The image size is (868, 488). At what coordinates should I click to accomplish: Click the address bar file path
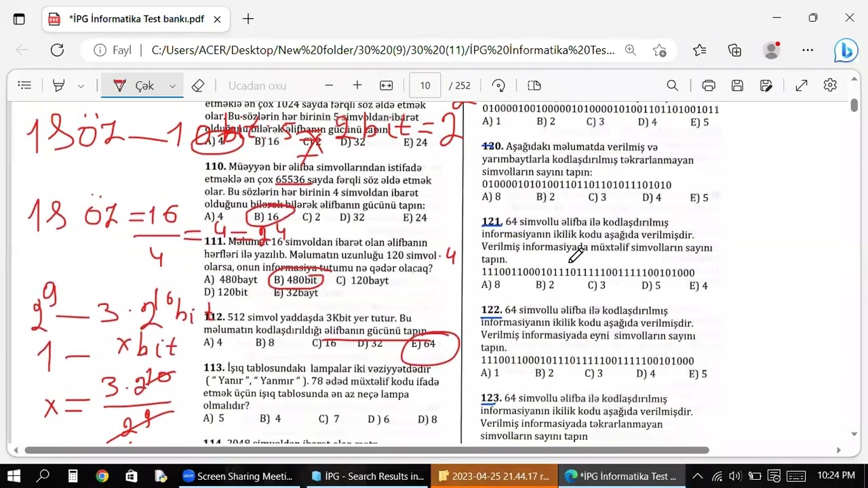pyautogui.click(x=383, y=50)
